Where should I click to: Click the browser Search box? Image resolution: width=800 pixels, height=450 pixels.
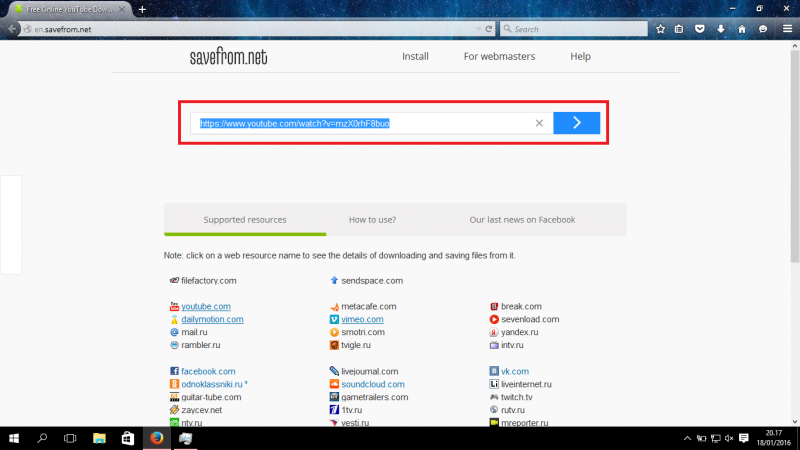573,29
